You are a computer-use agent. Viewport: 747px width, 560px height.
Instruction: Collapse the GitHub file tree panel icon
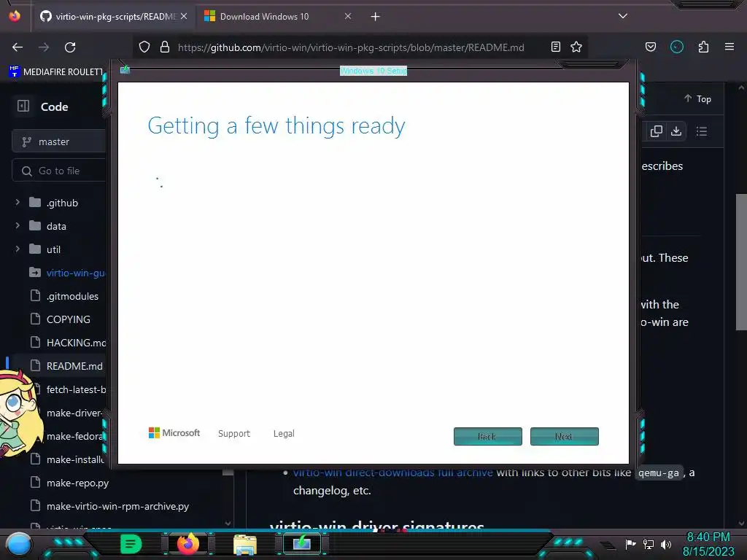pos(23,106)
